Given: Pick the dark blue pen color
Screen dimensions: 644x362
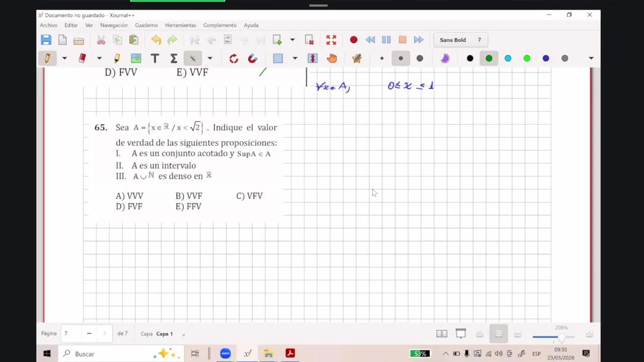Looking at the screenshot, I should [546, 58].
